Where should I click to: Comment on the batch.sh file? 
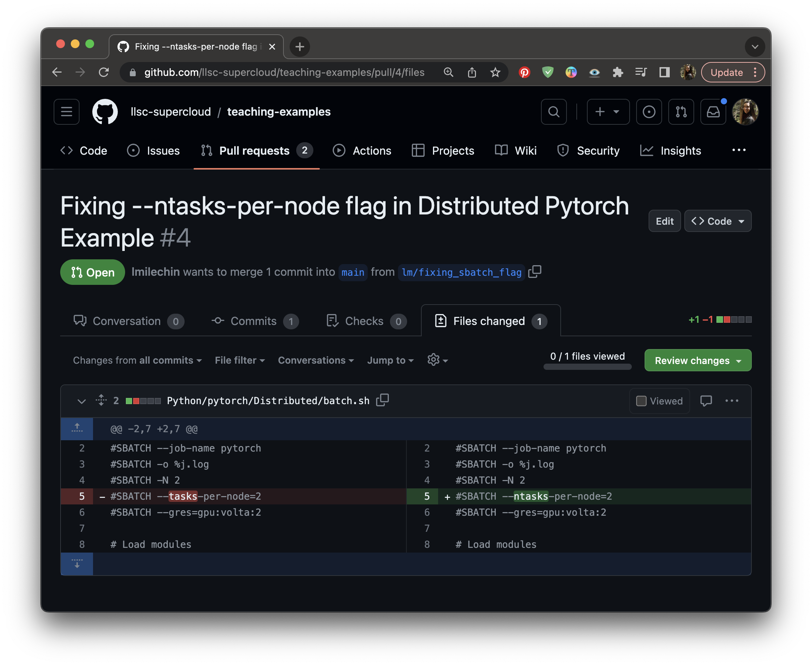click(x=706, y=400)
